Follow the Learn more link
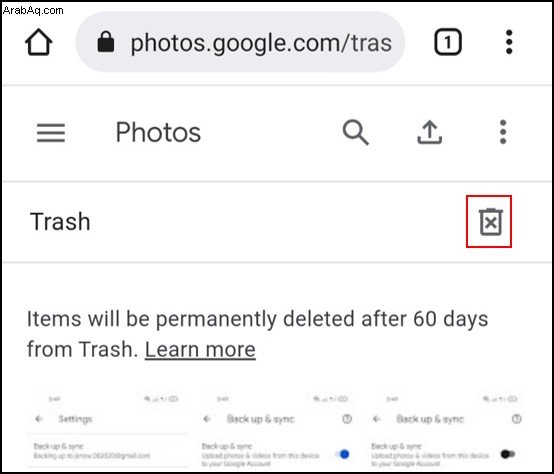Image resolution: width=554 pixels, height=474 pixels. point(200,349)
